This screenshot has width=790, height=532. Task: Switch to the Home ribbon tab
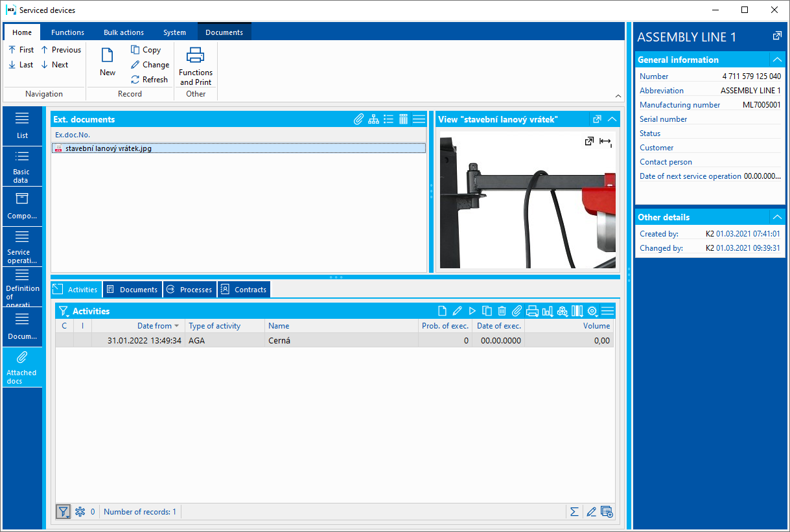pyautogui.click(x=22, y=32)
